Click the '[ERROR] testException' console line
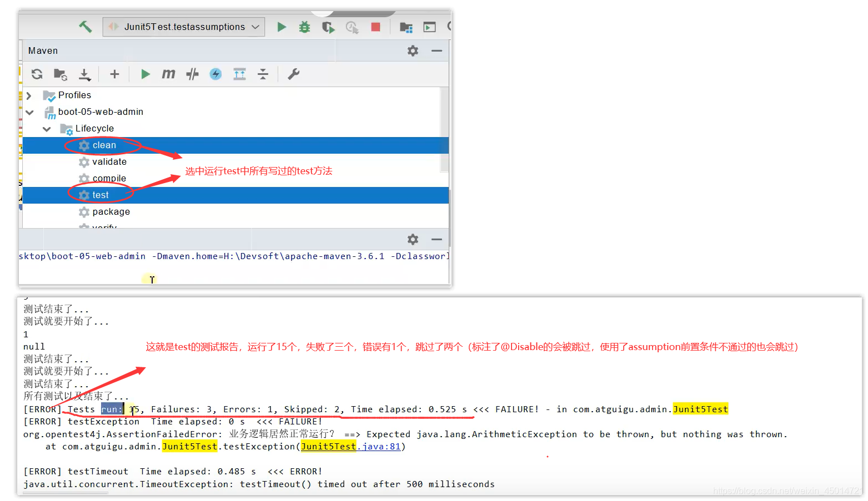868x501 pixels. point(173,422)
